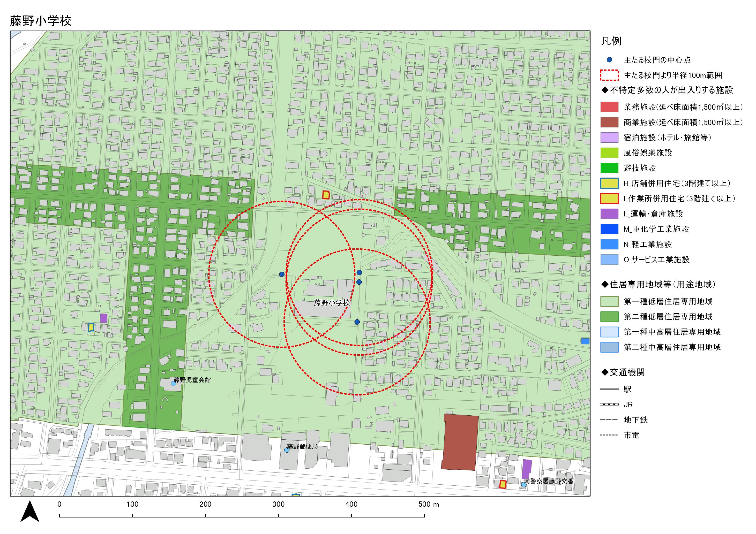Click the N_軽工業施設 swatch

(609, 244)
